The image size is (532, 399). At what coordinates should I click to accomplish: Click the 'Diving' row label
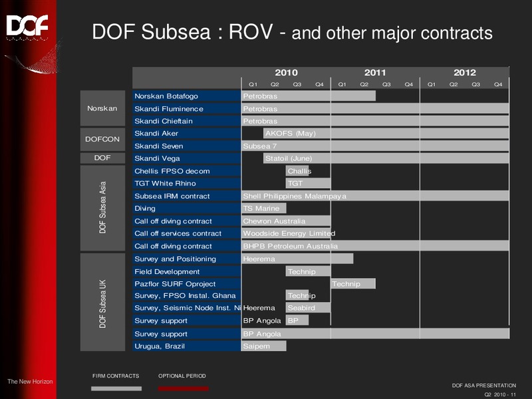point(186,208)
